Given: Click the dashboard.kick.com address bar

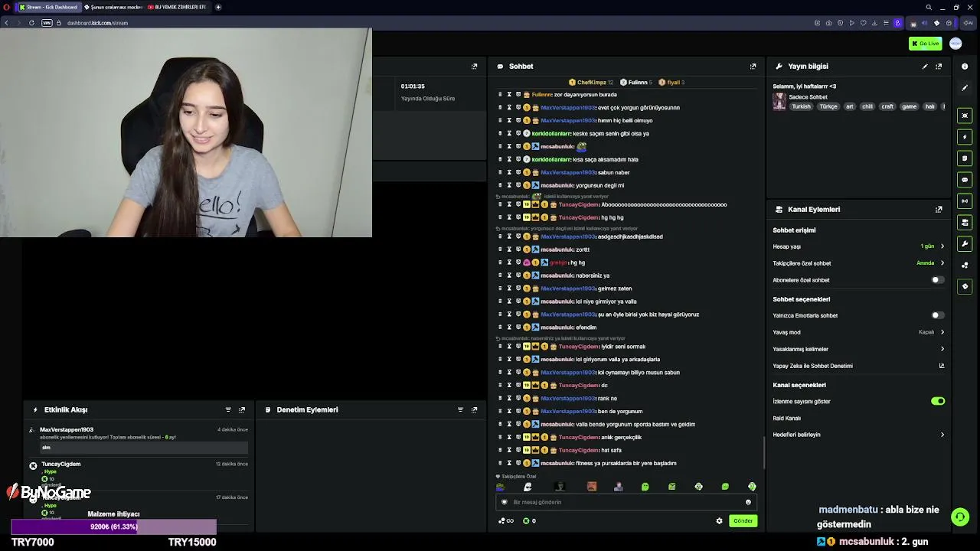Looking at the screenshot, I should [x=97, y=23].
